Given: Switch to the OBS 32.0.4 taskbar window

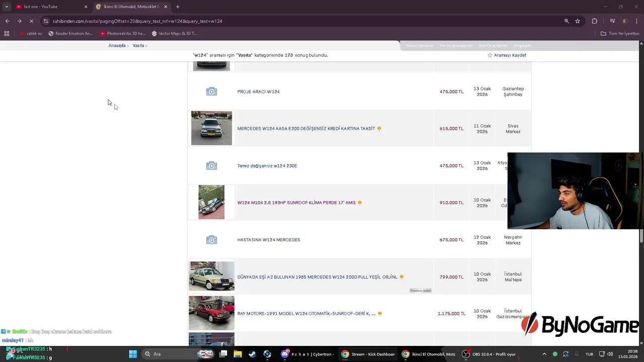Looking at the screenshot, I should (x=489, y=354).
